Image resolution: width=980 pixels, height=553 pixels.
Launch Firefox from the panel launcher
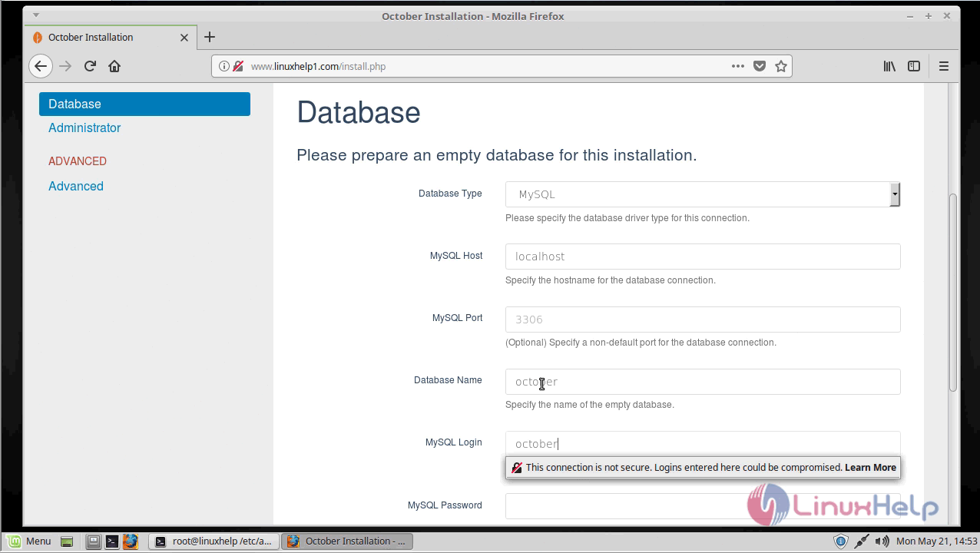131,541
